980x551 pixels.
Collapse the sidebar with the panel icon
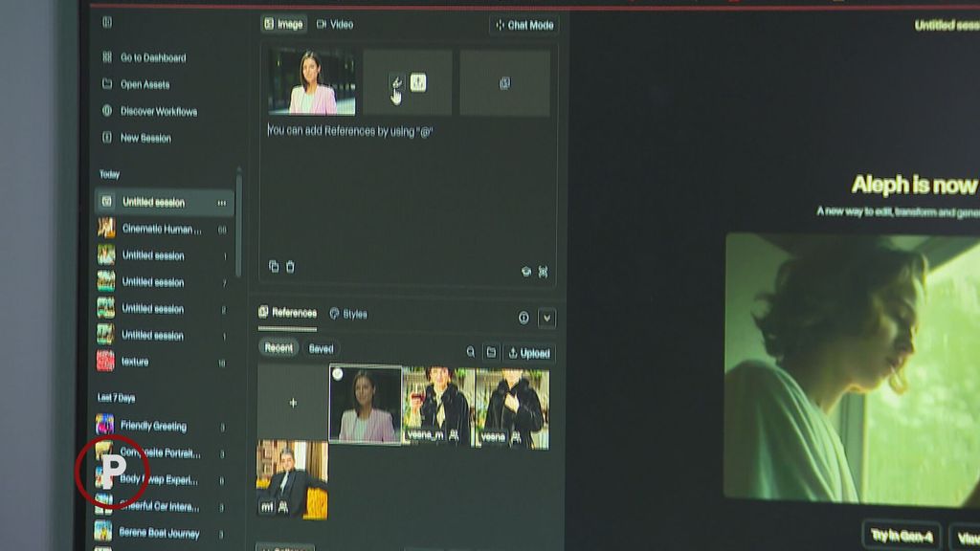click(x=107, y=23)
